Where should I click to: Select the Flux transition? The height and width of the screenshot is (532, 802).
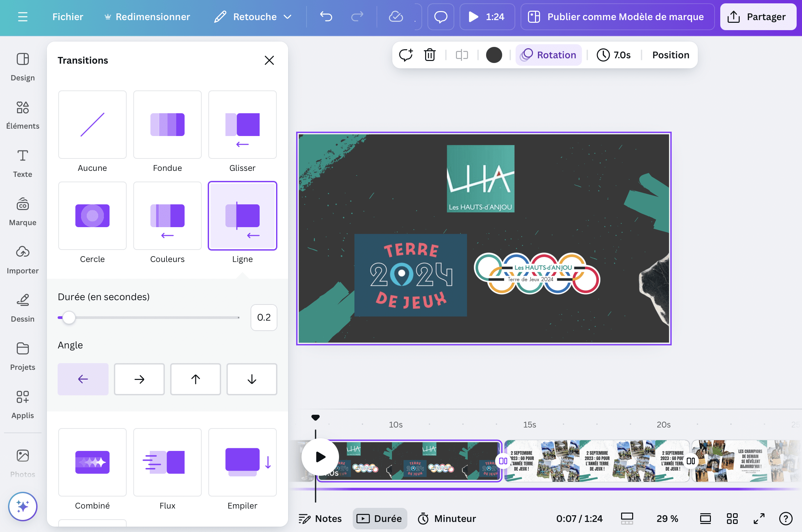click(x=167, y=462)
